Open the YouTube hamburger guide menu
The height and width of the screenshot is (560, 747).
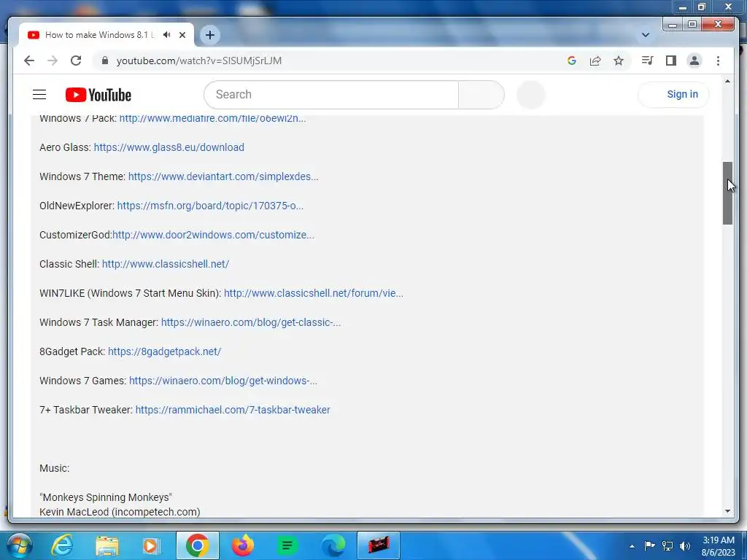pos(39,94)
